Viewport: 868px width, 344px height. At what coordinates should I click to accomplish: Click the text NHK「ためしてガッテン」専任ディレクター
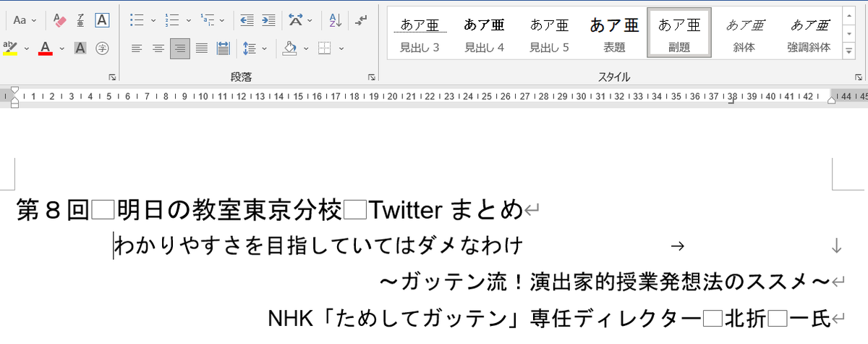pos(484,317)
